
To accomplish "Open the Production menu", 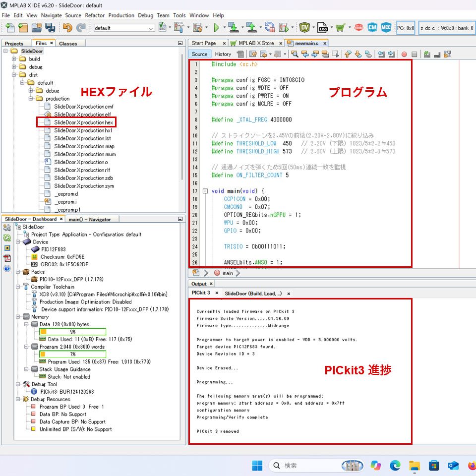I will 121,15.
